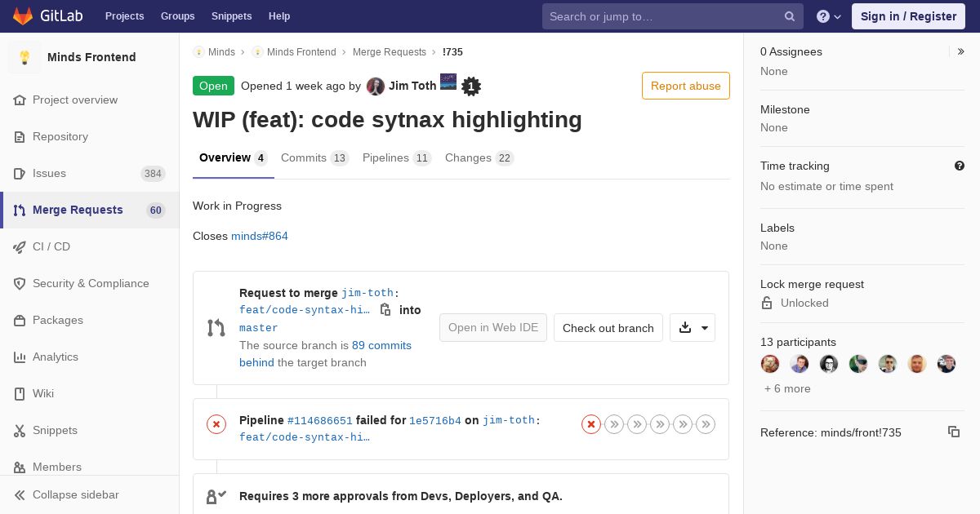Click the last skipped pipeline stage icon
Viewport: 980px width, 514px height.
coord(706,424)
